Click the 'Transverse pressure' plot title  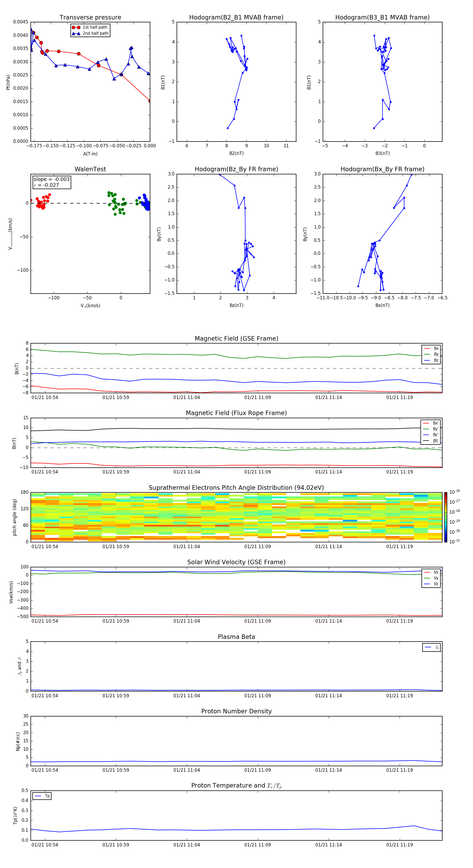click(90, 18)
